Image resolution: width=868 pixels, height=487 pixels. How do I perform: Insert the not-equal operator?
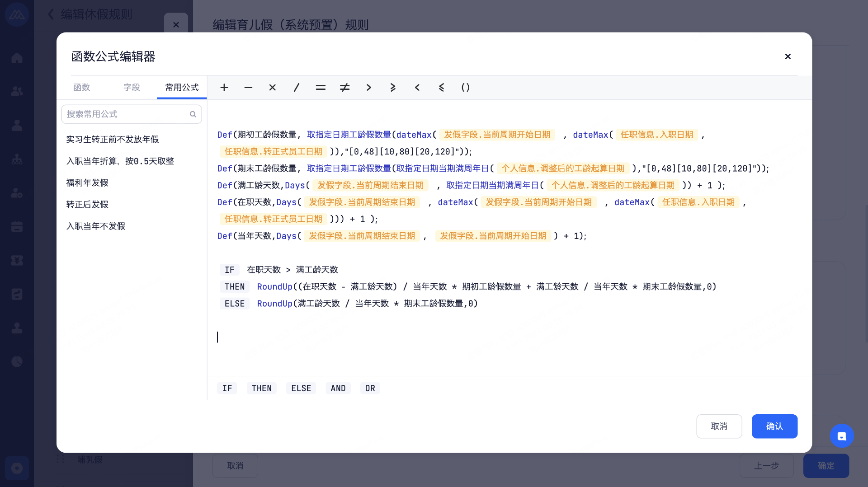coord(344,88)
